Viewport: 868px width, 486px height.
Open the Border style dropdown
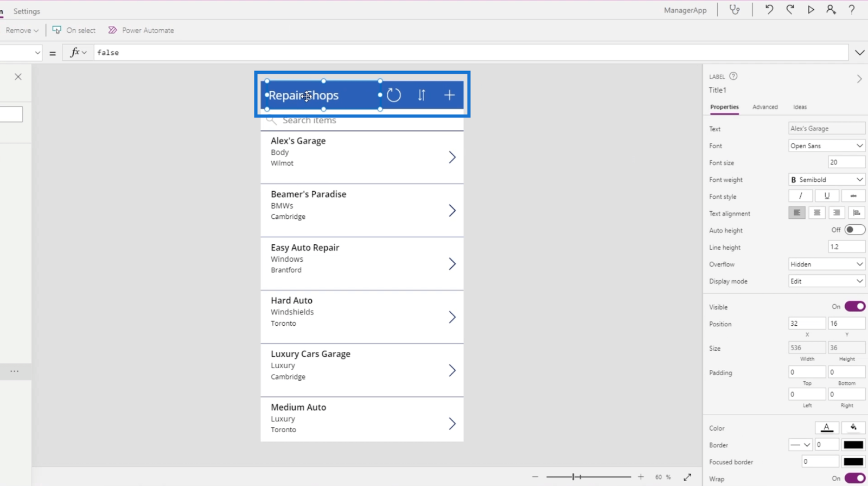point(800,445)
